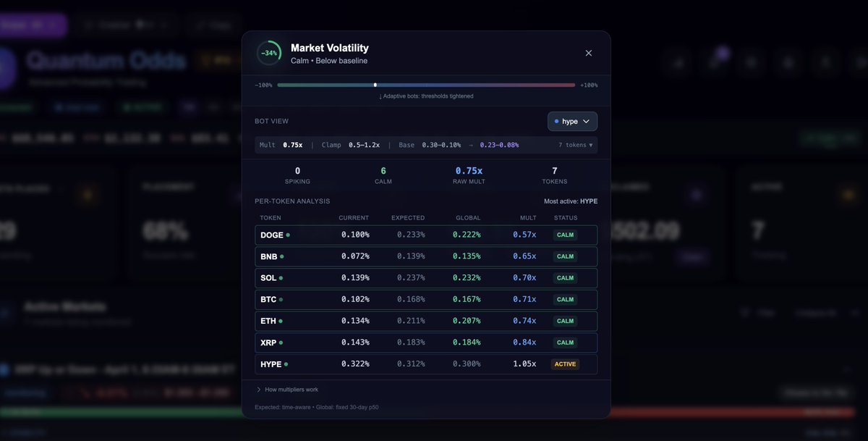Viewport: 868px width, 441px height.
Task: Click the 7 Tokens stat
Action: 555,175
